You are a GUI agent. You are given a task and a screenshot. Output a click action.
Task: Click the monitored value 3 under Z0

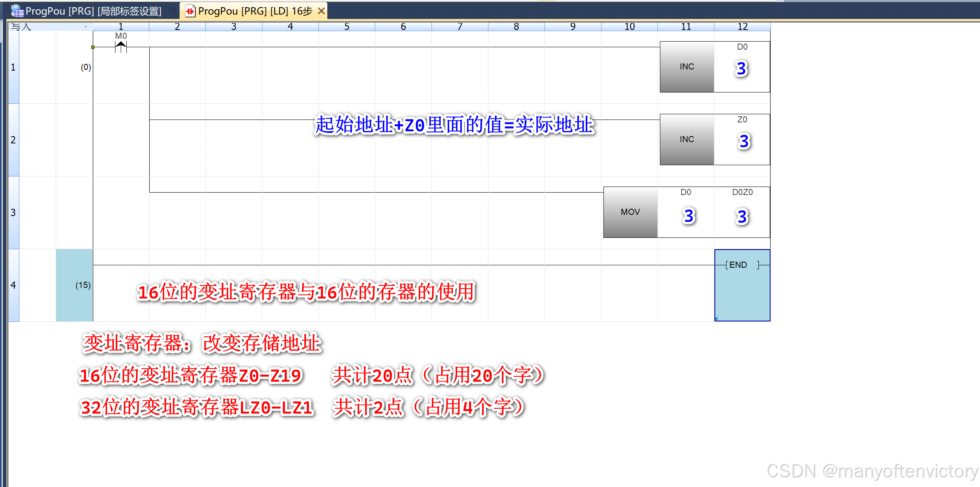[x=744, y=141]
